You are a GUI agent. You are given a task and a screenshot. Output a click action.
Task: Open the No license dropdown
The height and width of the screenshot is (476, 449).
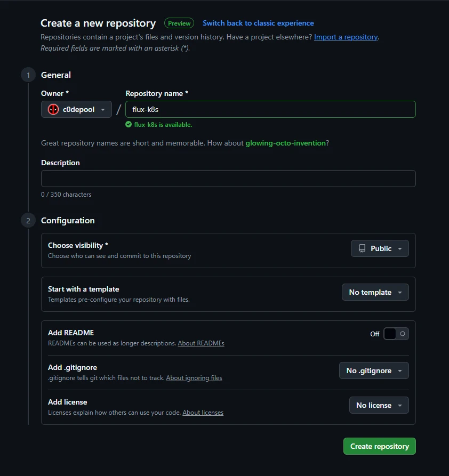coord(379,405)
